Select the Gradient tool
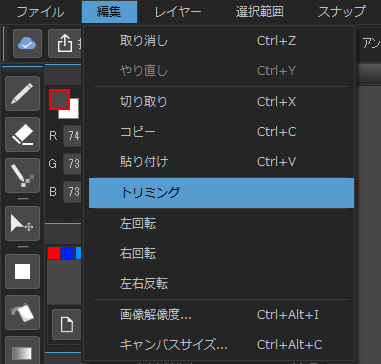Image resolution: width=381 pixels, height=364 pixels. (x=23, y=350)
